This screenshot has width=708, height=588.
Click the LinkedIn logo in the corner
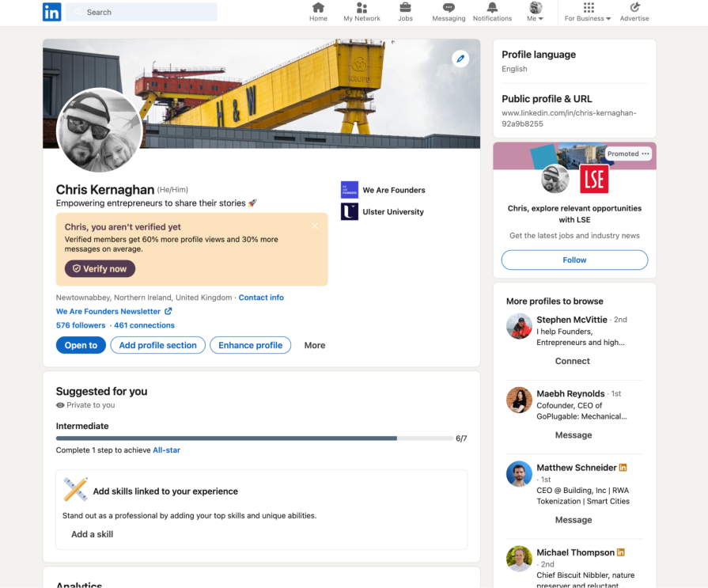coord(51,12)
